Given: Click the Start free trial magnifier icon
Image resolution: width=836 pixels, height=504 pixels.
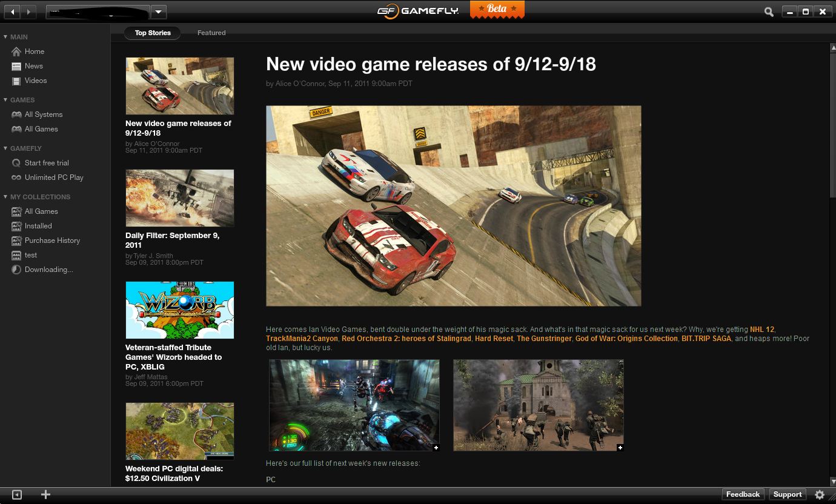Looking at the screenshot, I should coord(16,162).
